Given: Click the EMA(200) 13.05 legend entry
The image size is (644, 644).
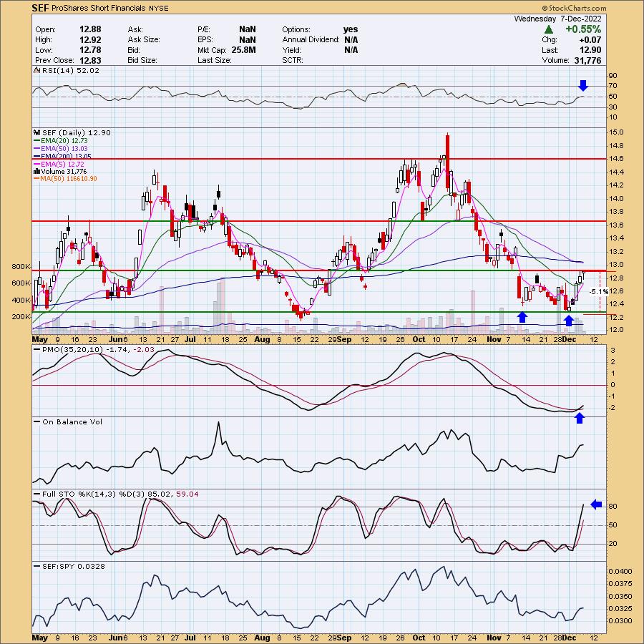Looking at the screenshot, I should [66, 156].
